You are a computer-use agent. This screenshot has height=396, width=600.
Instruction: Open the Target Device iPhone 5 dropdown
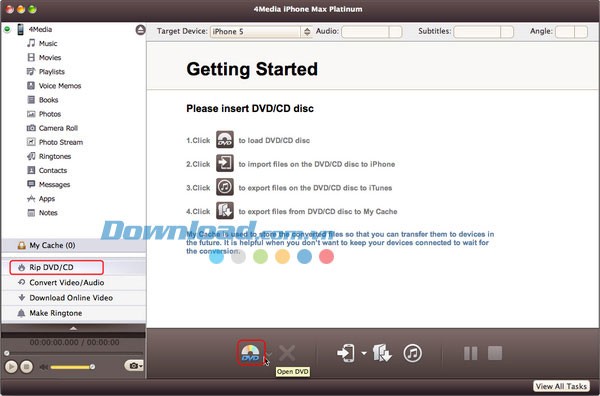pos(262,31)
